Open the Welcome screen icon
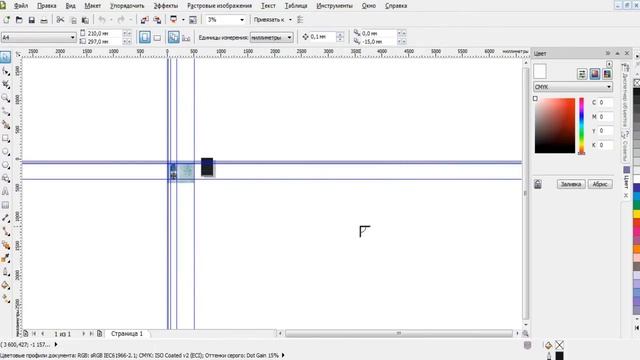 pyautogui.click(x=193, y=20)
